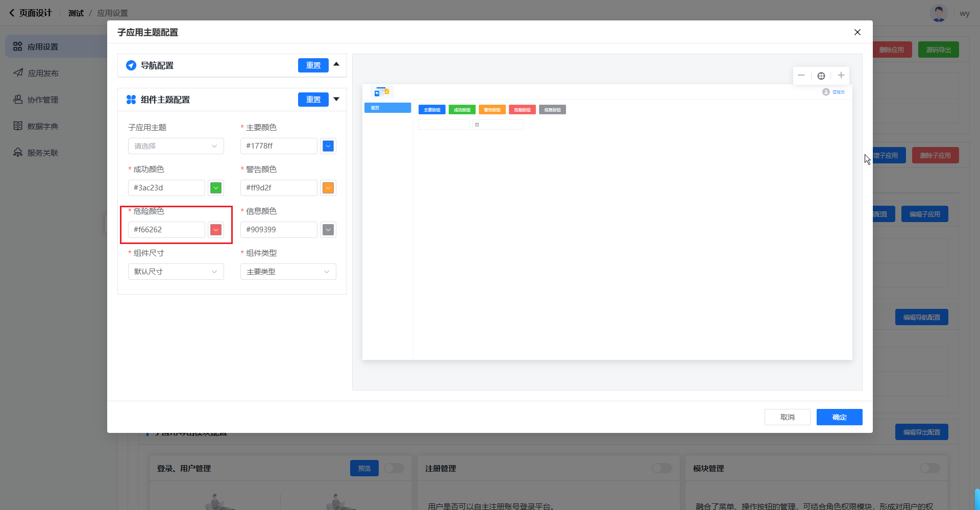The width and height of the screenshot is (980, 510).
Task: Click the 组件主题配置 four-dot icon
Action: point(131,100)
